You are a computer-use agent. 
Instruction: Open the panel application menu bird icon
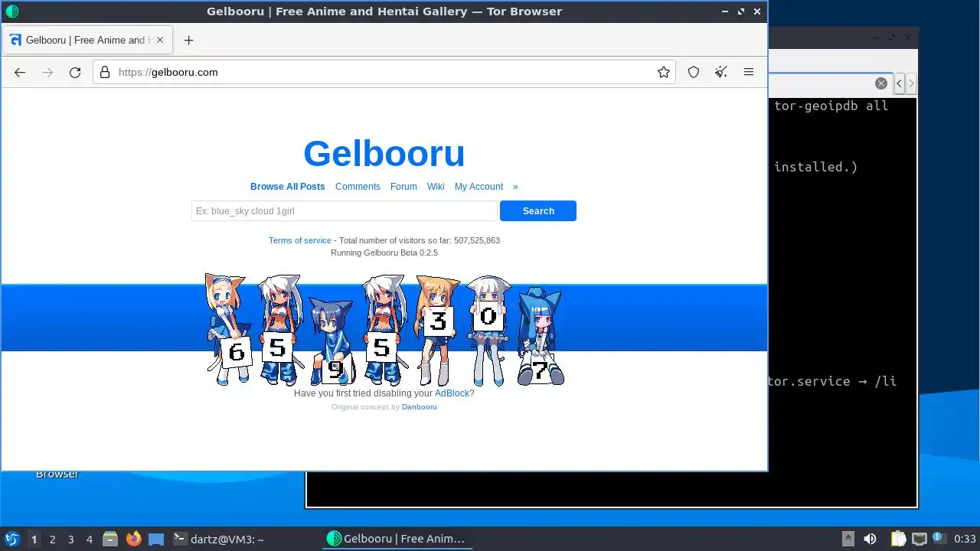[x=11, y=540]
